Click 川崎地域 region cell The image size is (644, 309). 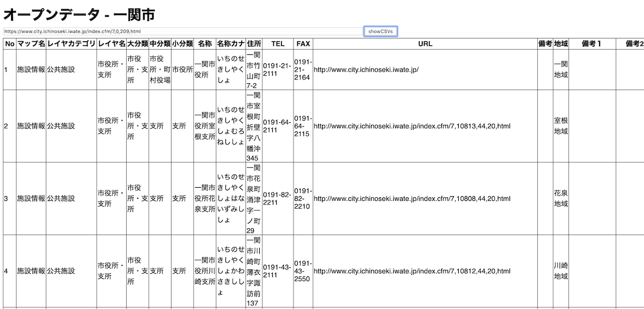point(561,271)
